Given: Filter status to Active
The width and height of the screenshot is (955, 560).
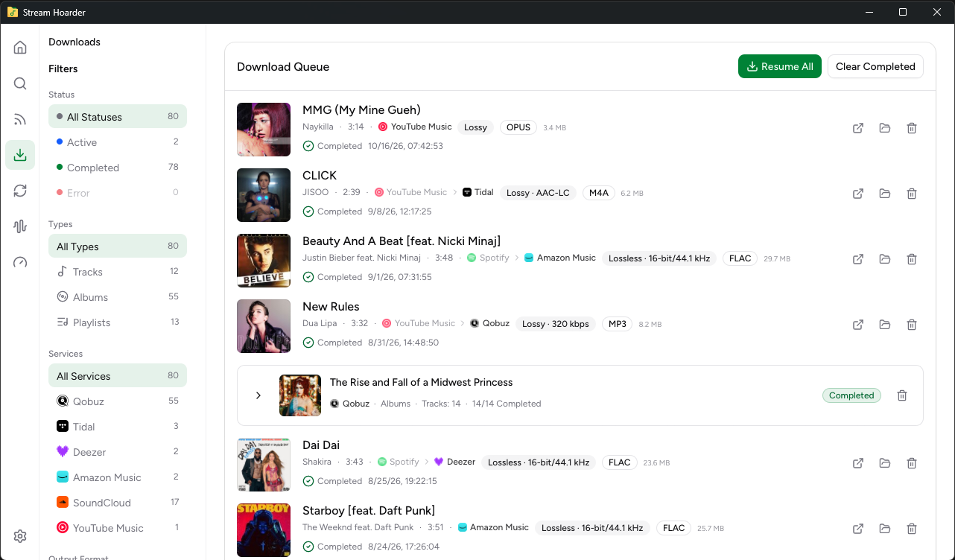Looking at the screenshot, I should pos(118,141).
